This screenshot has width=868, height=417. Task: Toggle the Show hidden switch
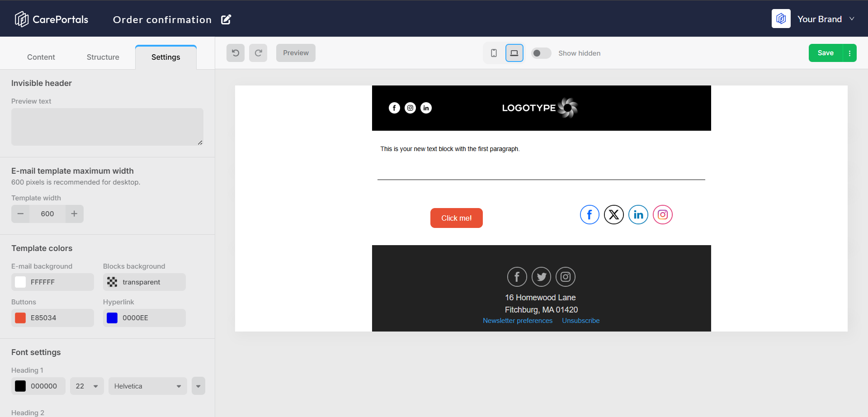(x=541, y=53)
